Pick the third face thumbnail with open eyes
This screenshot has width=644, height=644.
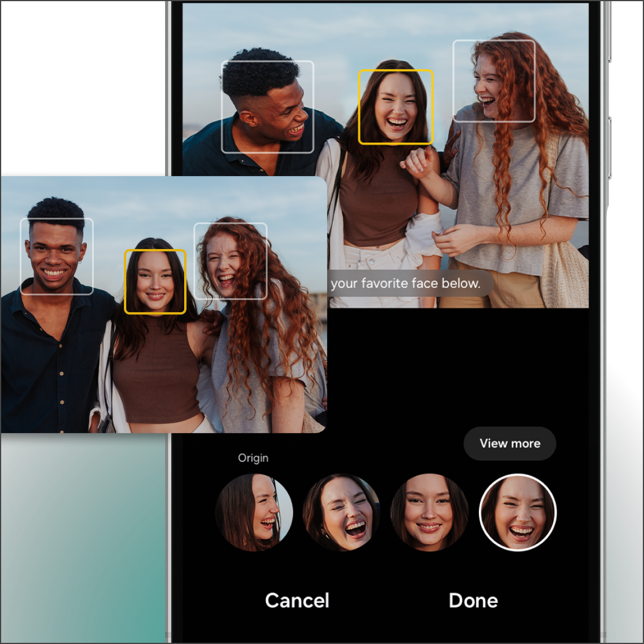coord(430,513)
